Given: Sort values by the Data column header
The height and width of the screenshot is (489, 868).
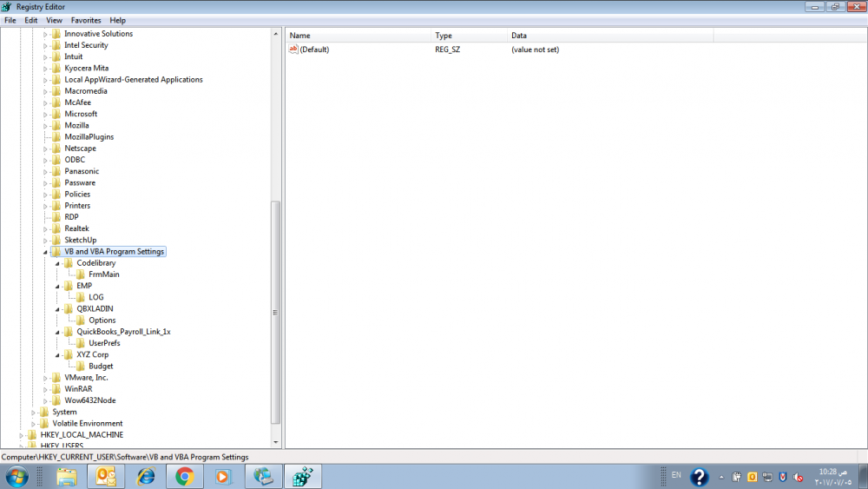Looking at the screenshot, I should coord(610,36).
